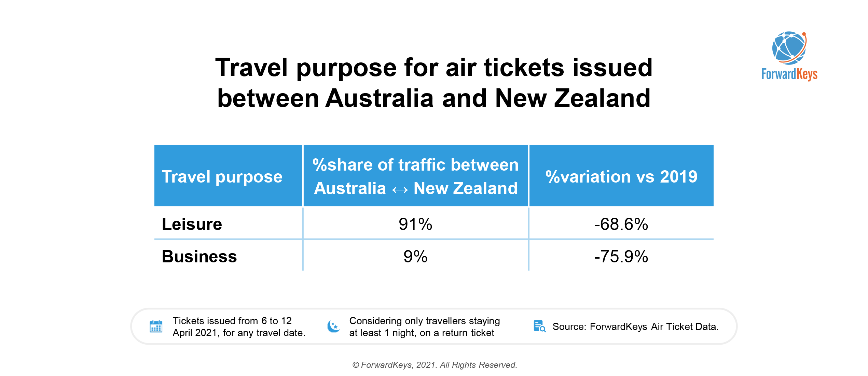Click the data source search document icon
This screenshot has width=868, height=376.
click(539, 326)
